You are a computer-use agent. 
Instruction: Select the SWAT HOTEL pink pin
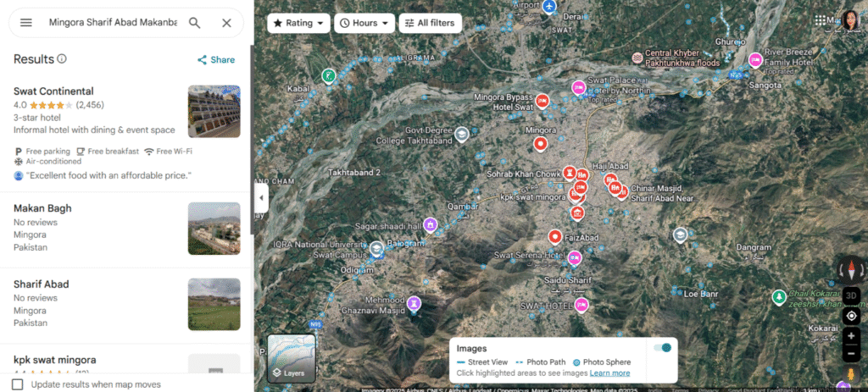click(x=581, y=305)
